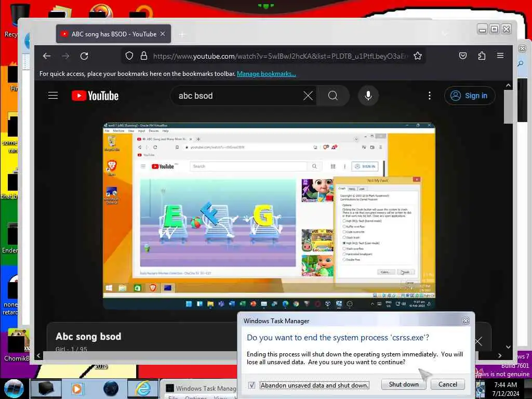Image resolution: width=532 pixels, height=399 pixels.
Task: Open Firefox extensions puzzle icon
Action: coord(482,56)
